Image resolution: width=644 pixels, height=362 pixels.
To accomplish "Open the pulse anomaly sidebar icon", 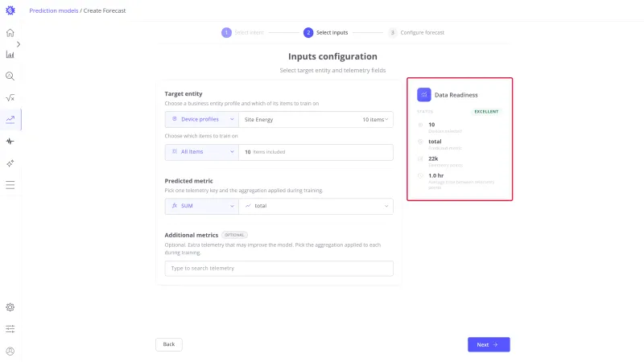I will pyautogui.click(x=10, y=142).
